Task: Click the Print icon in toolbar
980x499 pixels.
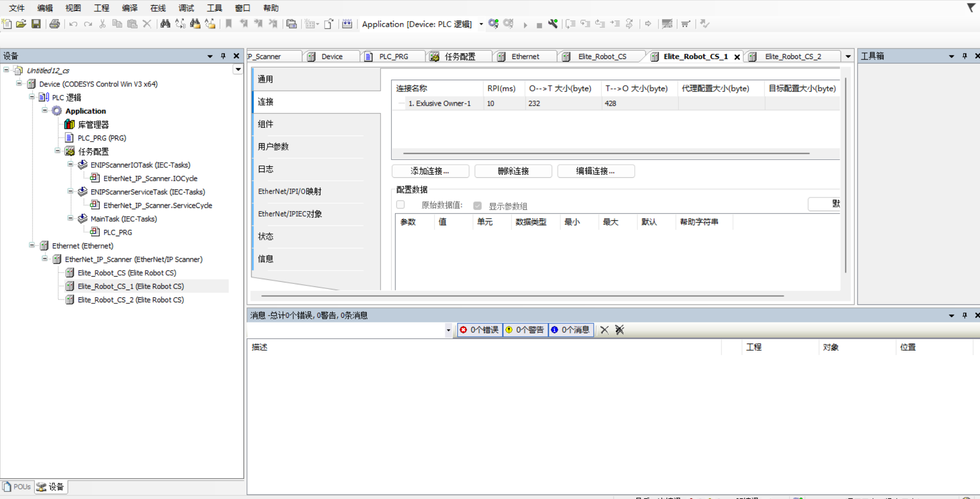Action: pyautogui.click(x=54, y=24)
